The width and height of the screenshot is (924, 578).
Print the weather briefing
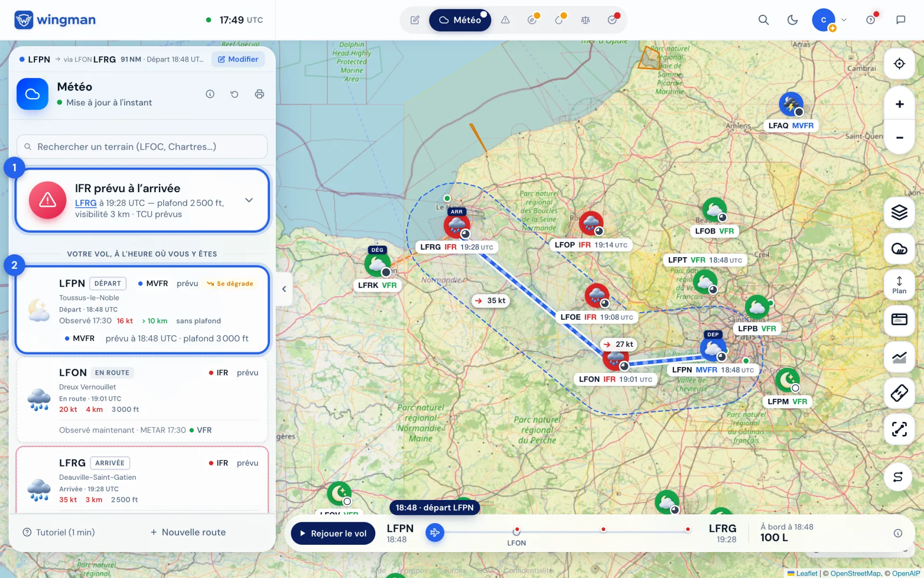pos(259,94)
